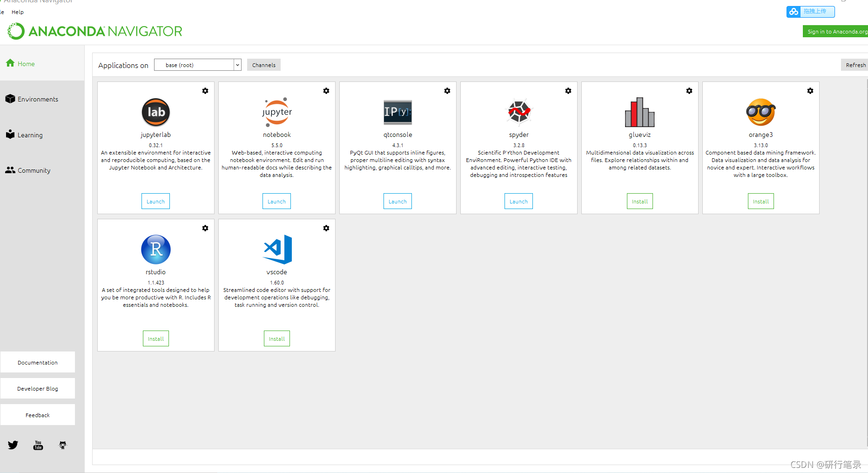The height and width of the screenshot is (473, 868).
Task: Click the JupyterLab app icon
Action: (156, 112)
